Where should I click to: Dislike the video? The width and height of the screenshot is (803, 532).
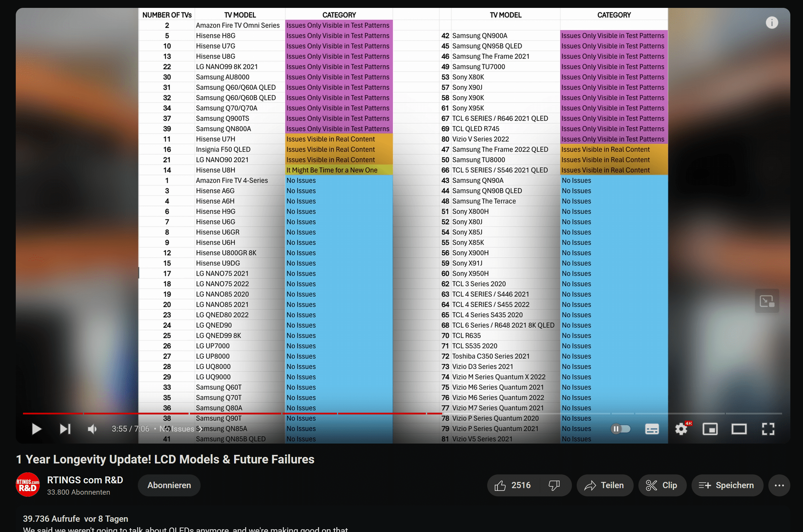pyautogui.click(x=554, y=485)
